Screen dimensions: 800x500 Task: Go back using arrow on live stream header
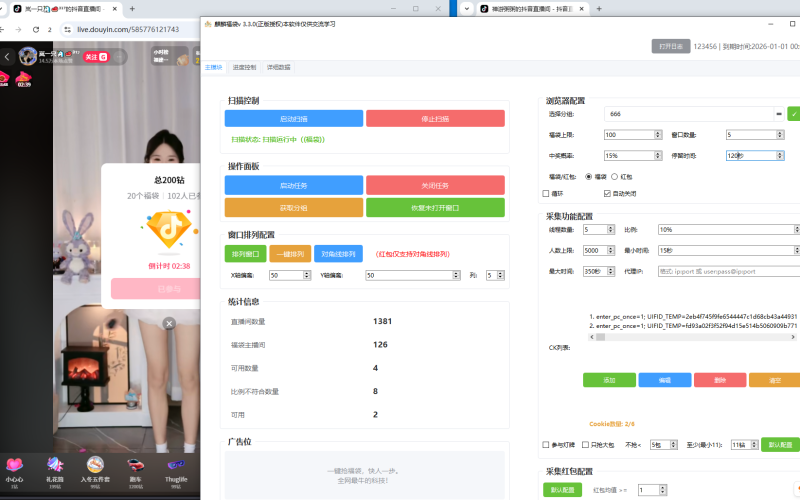(x=7, y=57)
